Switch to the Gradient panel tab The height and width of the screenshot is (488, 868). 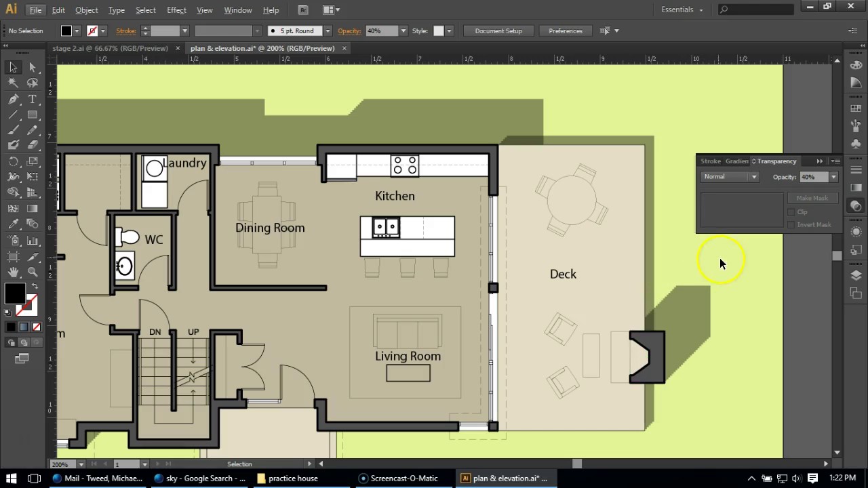point(736,161)
